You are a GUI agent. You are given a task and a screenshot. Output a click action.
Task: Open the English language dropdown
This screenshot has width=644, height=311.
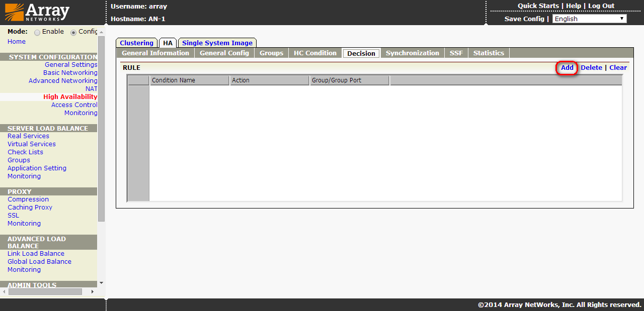pos(589,19)
